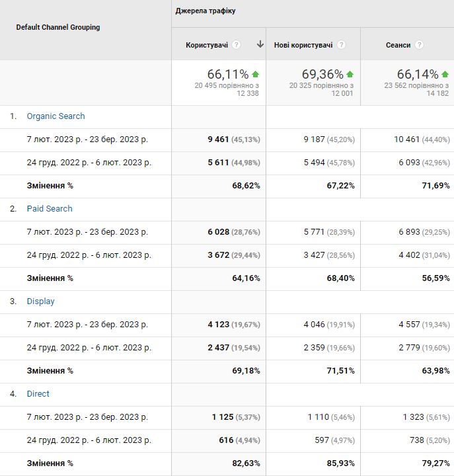
Task: Click the Organic Search users value 9 461
Action: pyautogui.click(x=218, y=139)
